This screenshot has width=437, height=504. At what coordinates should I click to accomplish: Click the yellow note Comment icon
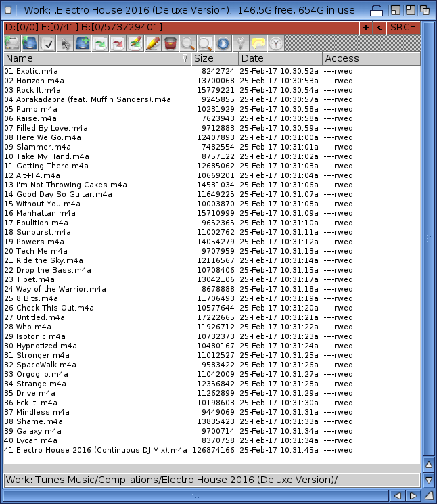[258, 43]
